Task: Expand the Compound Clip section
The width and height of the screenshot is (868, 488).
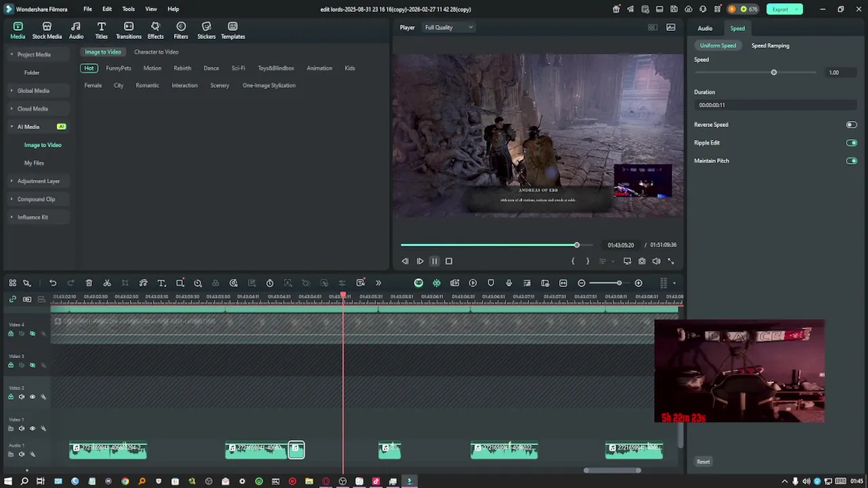Action: click(x=12, y=199)
